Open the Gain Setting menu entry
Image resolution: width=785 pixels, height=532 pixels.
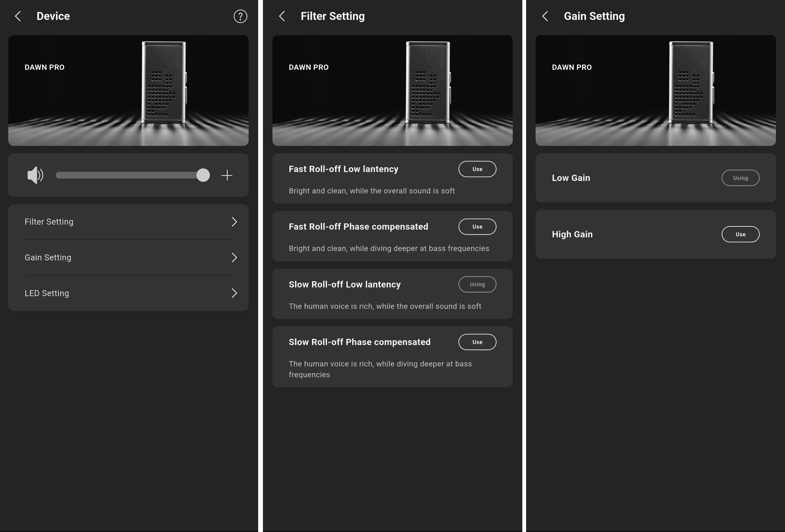(x=48, y=257)
